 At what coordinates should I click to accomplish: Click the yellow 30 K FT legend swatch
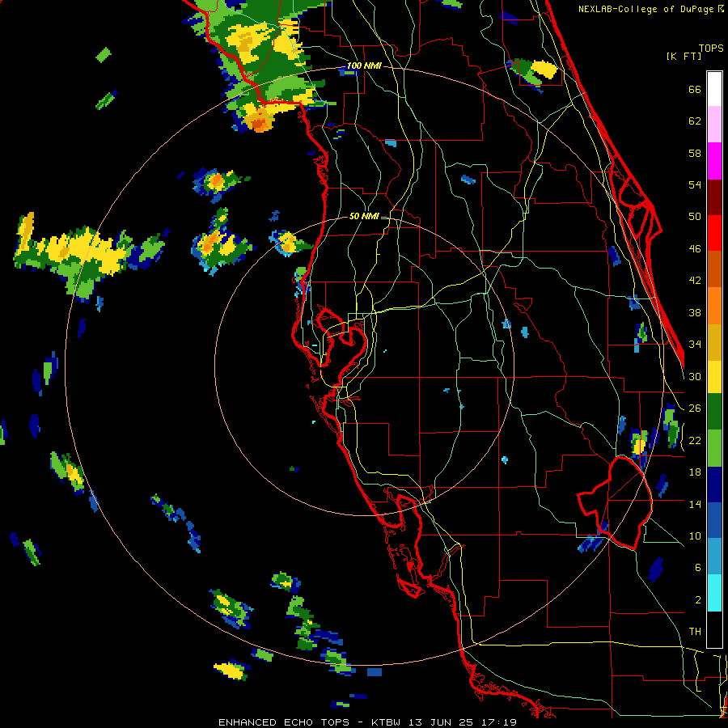click(x=714, y=376)
